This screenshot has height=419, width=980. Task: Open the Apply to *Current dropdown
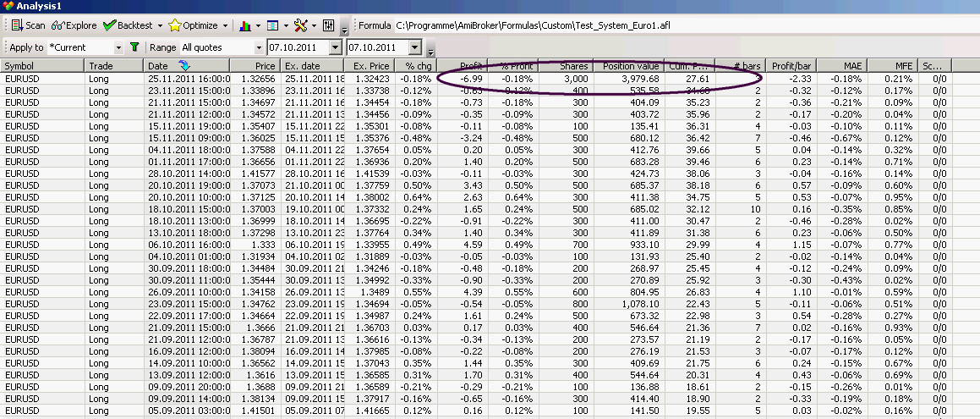[x=118, y=47]
